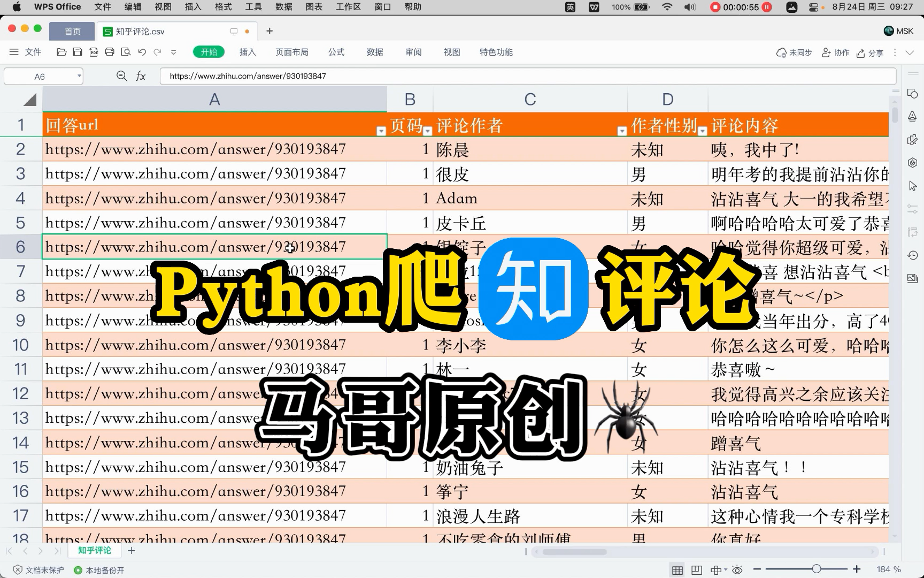Jump to last sheet navigation arrow
The height and width of the screenshot is (578, 924).
[x=57, y=551]
